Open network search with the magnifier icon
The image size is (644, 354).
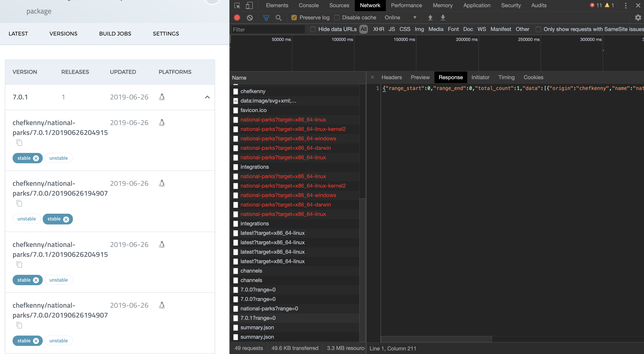click(279, 18)
